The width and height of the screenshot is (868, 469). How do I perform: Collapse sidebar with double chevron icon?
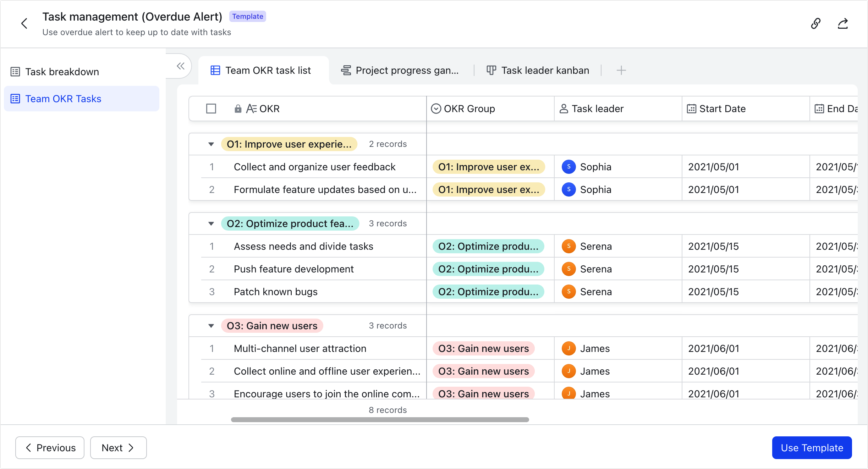[181, 66]
